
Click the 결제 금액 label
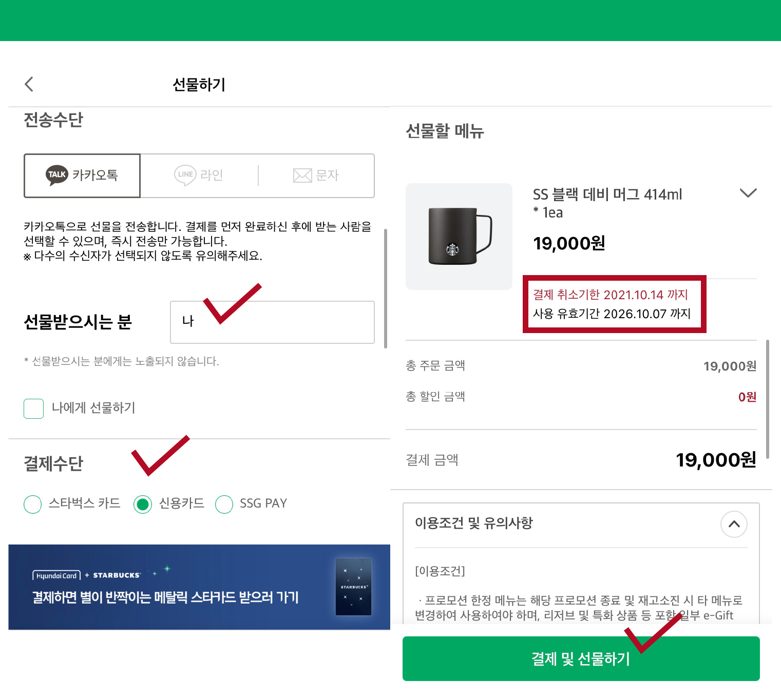click(432, 460)
